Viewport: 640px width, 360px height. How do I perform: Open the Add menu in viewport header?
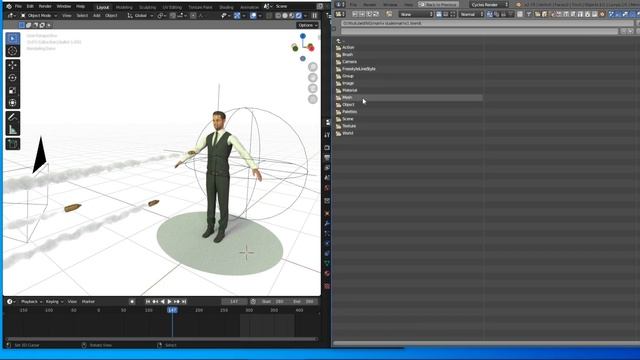[x=97, y=16]
